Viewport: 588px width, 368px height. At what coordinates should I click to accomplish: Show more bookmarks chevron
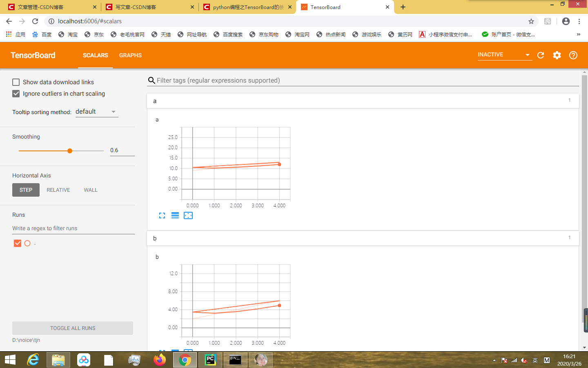pyautogui.click(x=579, y=34)
